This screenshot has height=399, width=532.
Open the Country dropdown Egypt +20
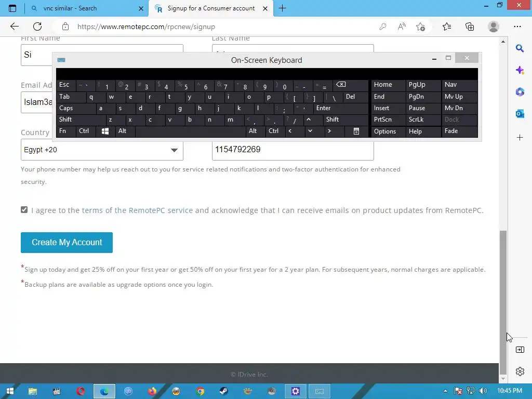102,150
